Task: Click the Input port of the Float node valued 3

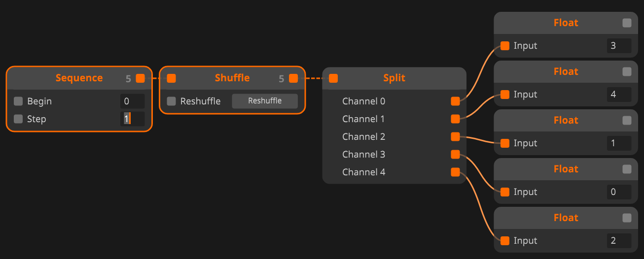Action: [505, 46]
